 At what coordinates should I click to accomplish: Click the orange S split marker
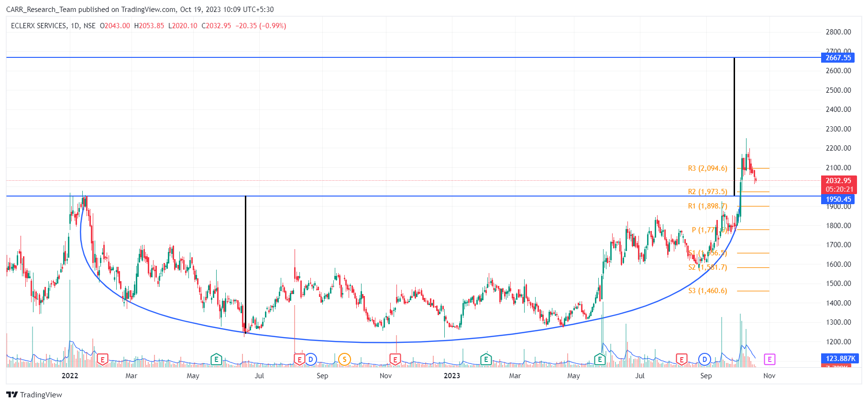point(344,359)
